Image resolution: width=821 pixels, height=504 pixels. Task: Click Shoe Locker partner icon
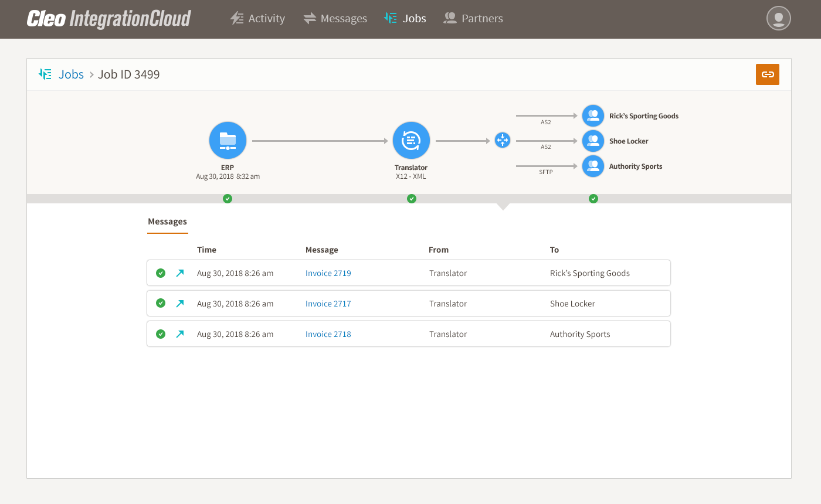[593, 141]
